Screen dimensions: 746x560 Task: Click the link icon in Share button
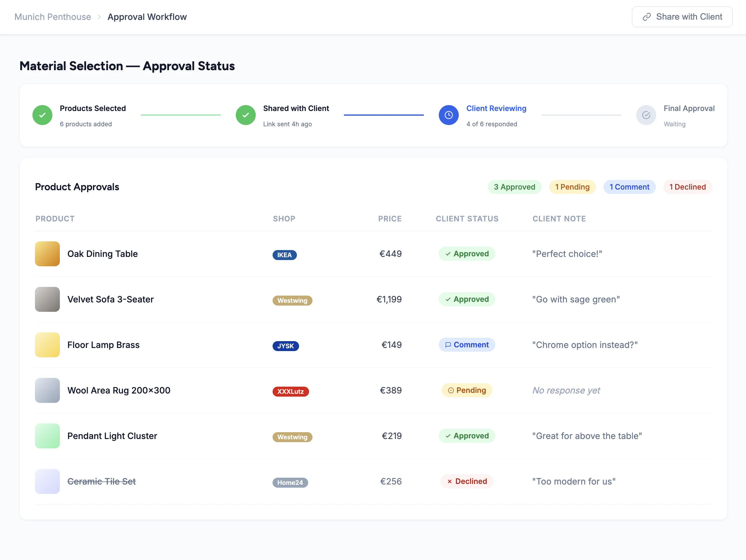tap(647, 17)
